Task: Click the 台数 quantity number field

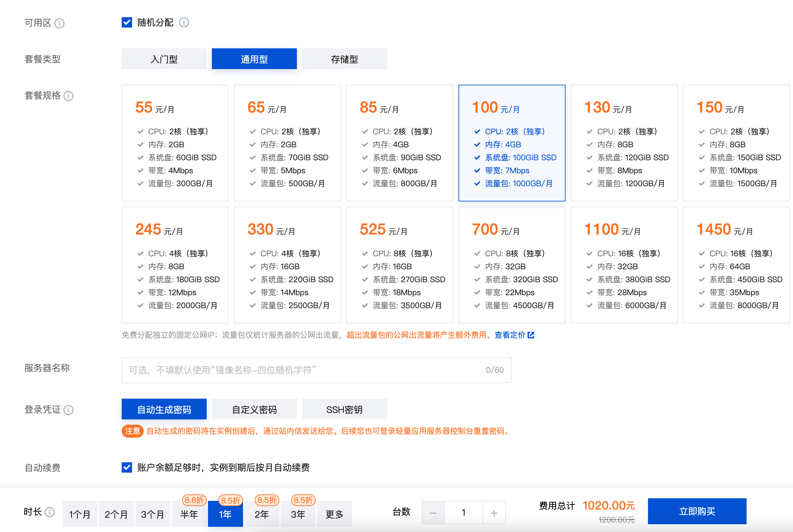Action: coord(464,513)
